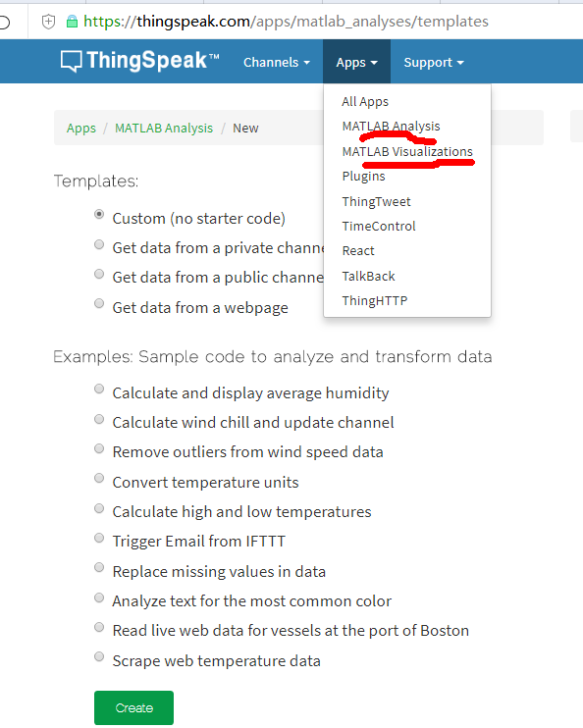583x728 pixels.
Task: Choose ThingHTTP in the Apps menu
Action: click(x=374, y=300)
